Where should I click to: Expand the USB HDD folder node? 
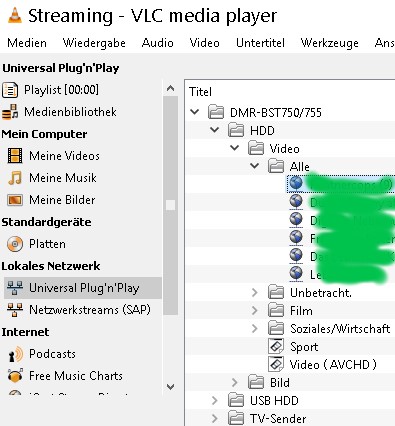coord(215,400)
